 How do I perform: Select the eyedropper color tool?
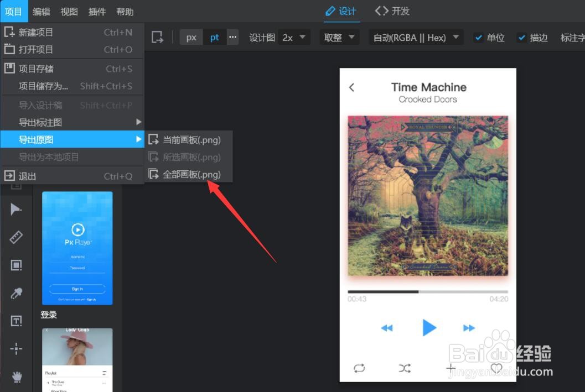pos(16,293)
